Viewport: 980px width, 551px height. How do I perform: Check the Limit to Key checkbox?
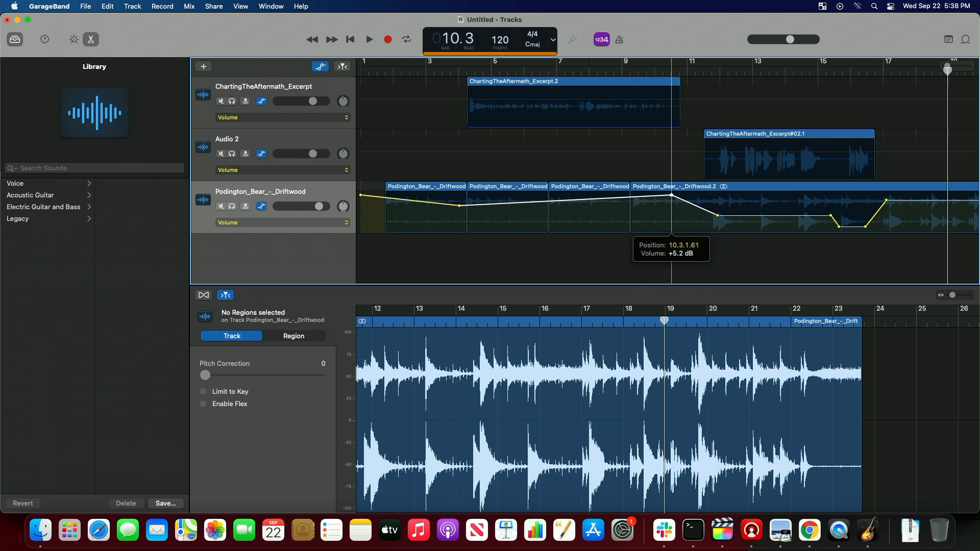pos(203,391)
